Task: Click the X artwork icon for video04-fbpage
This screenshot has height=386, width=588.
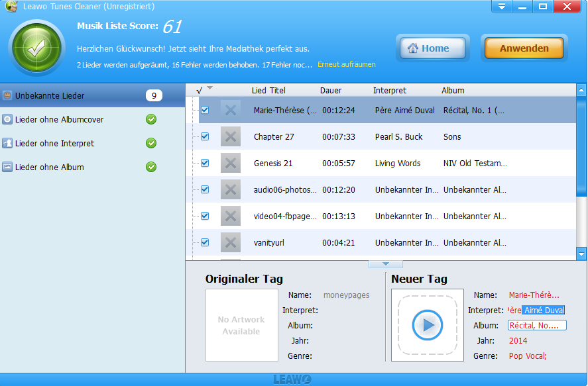Action: pos(231,216)
